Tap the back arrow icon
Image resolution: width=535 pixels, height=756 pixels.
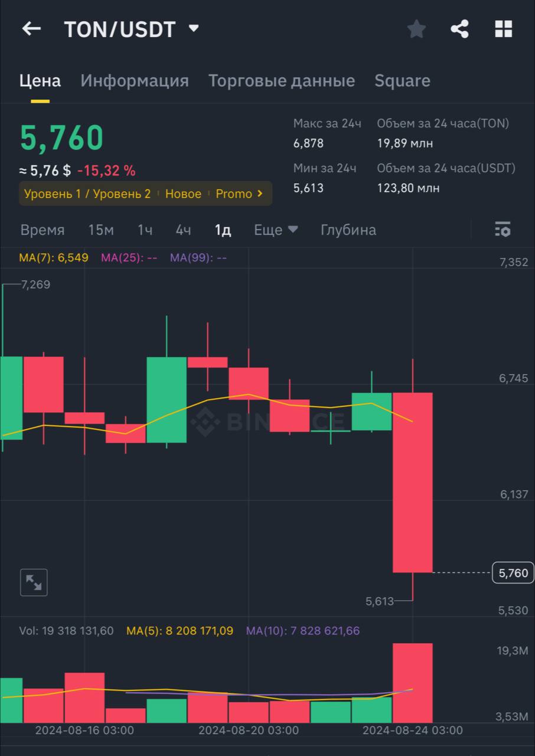[x=31, y=28]
